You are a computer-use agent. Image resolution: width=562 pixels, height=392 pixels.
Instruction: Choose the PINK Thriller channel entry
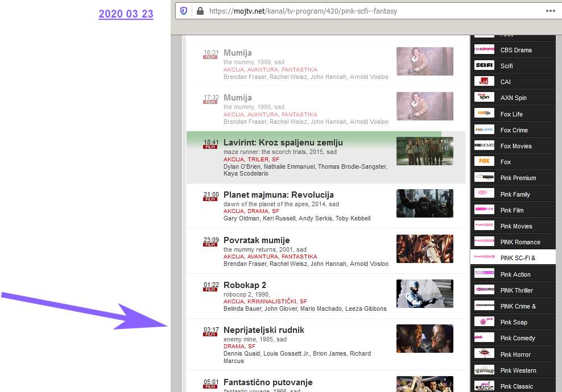tap(516, 290)
